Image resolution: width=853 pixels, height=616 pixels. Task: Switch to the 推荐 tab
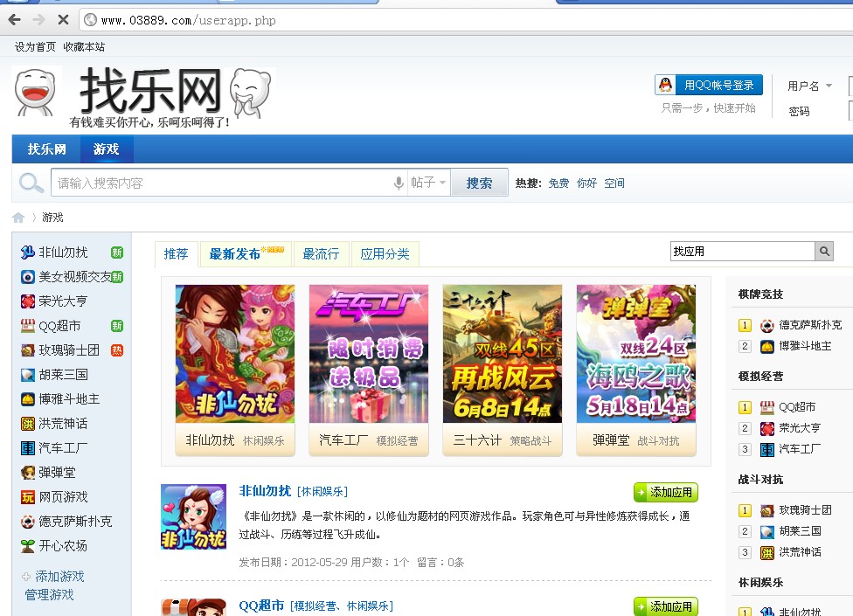coord(176,254)
